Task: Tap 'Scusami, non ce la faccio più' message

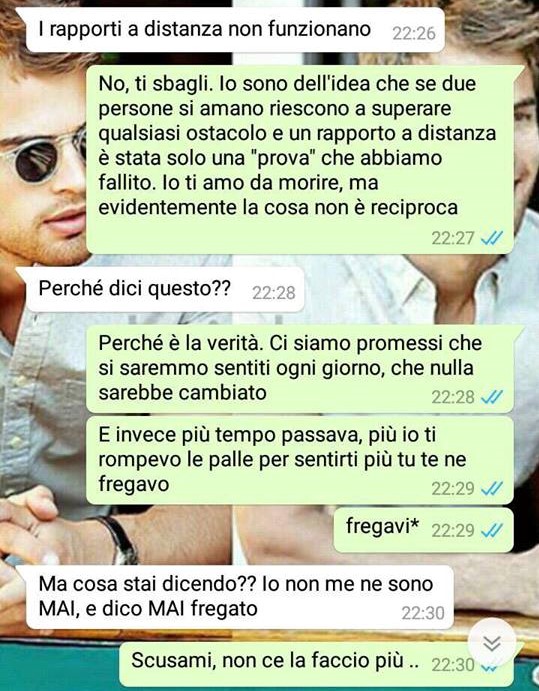Action: [x=317, y=664]
